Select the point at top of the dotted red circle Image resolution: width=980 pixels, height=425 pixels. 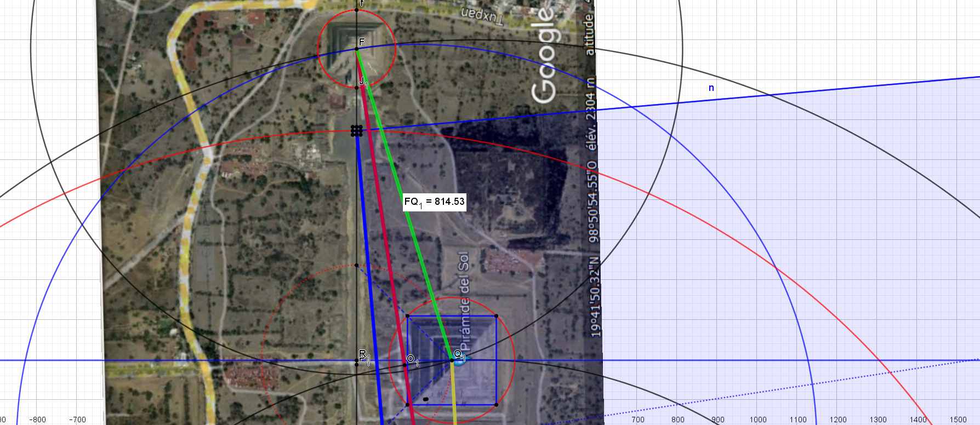(357, 266)
